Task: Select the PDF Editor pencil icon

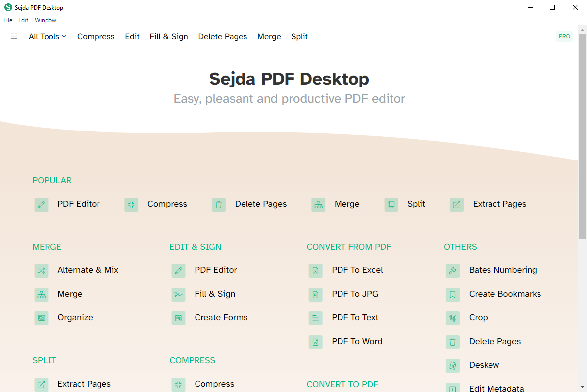Action: 41,204
